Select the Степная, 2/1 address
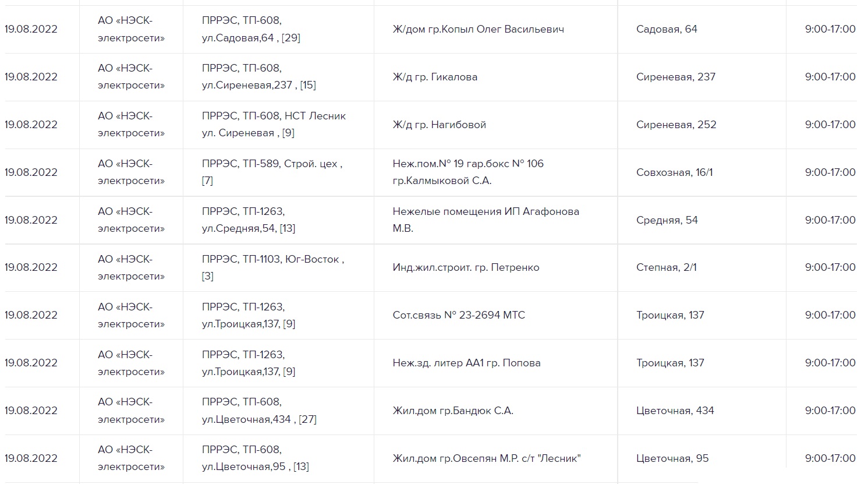This screenshot has width=868, height=484. pos(666,268)
